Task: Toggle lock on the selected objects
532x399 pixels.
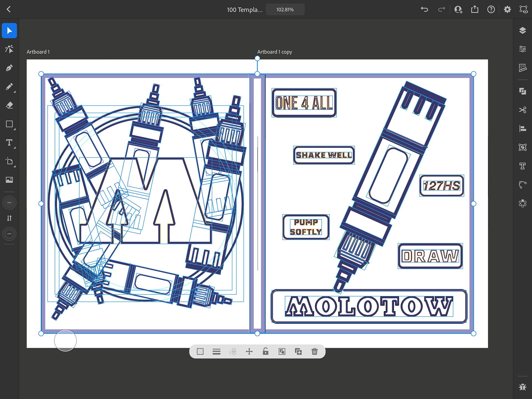Action: [265, 352]
